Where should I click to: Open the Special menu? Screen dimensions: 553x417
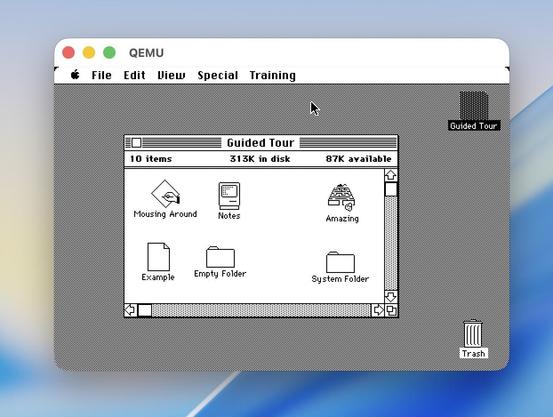click(218, 75)
